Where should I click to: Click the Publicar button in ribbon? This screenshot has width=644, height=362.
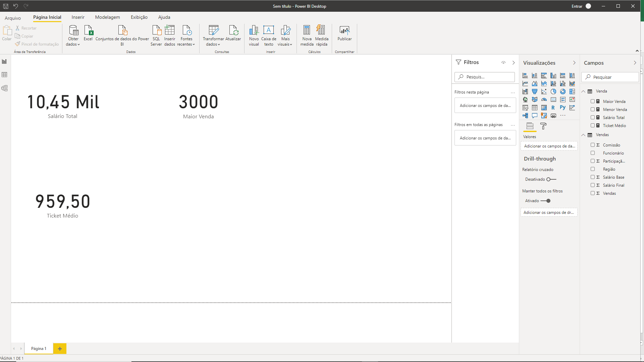(x=344, y=34)
